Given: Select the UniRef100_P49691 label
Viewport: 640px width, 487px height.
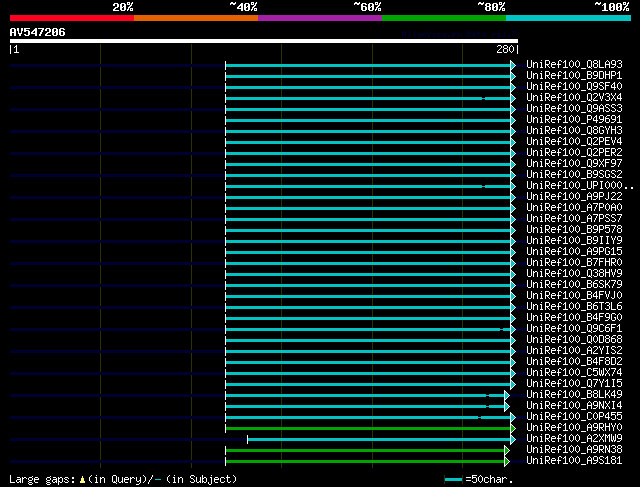Looking at the screenshot, I should pyautogui.click(x=574, y=120).
